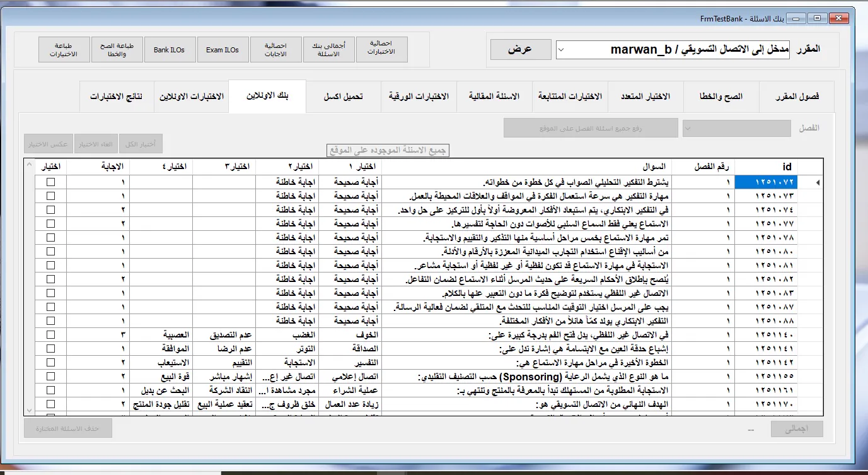Tick the checkbox for question ١٢٥١٠٨٣
868x475 pixels.
coord(51,293)
